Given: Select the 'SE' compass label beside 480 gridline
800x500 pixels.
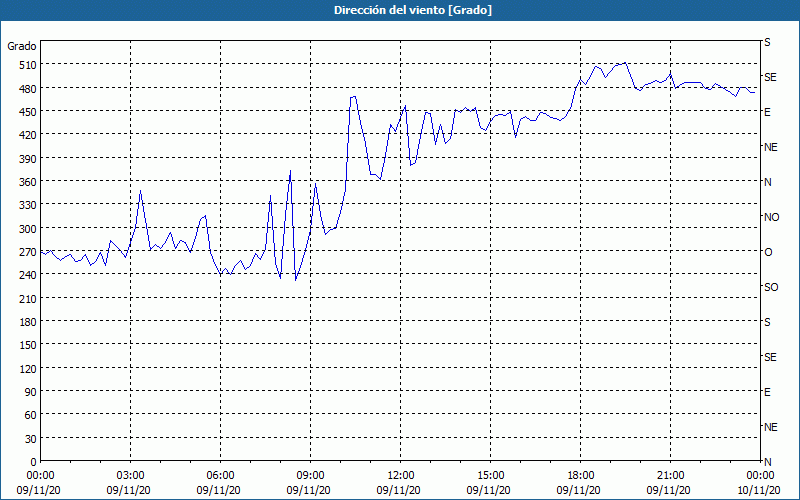Looking at the screenshot, I should pos(770,77).
